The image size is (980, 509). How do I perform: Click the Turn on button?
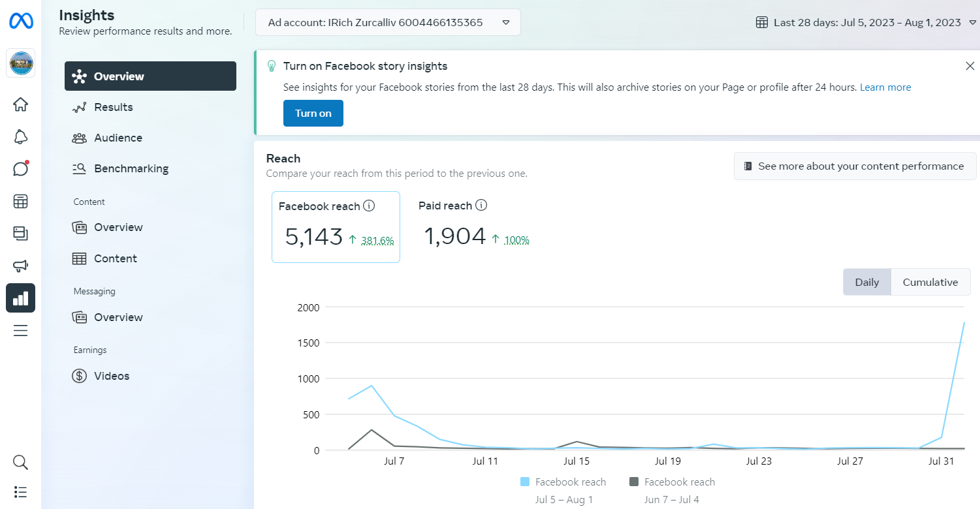(x=313, y=114)
